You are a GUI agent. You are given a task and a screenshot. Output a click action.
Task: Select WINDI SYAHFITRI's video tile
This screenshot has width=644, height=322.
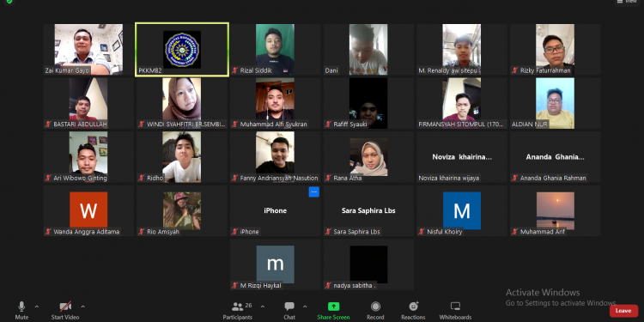(x=182, y=104)
